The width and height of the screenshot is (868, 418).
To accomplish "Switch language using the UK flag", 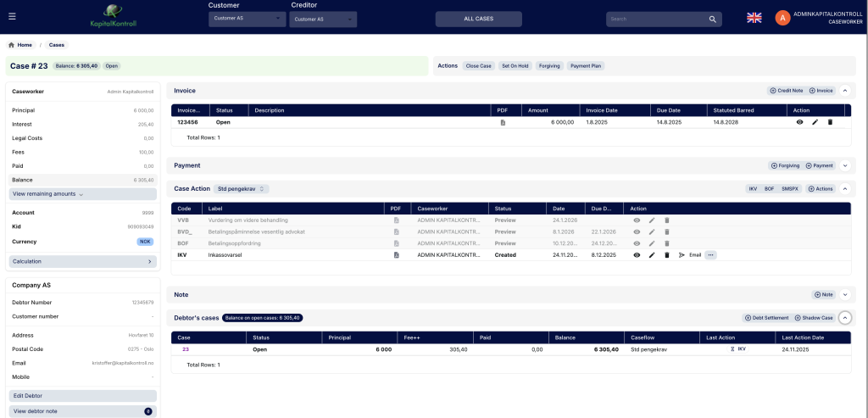I will [x=754, y=17].
